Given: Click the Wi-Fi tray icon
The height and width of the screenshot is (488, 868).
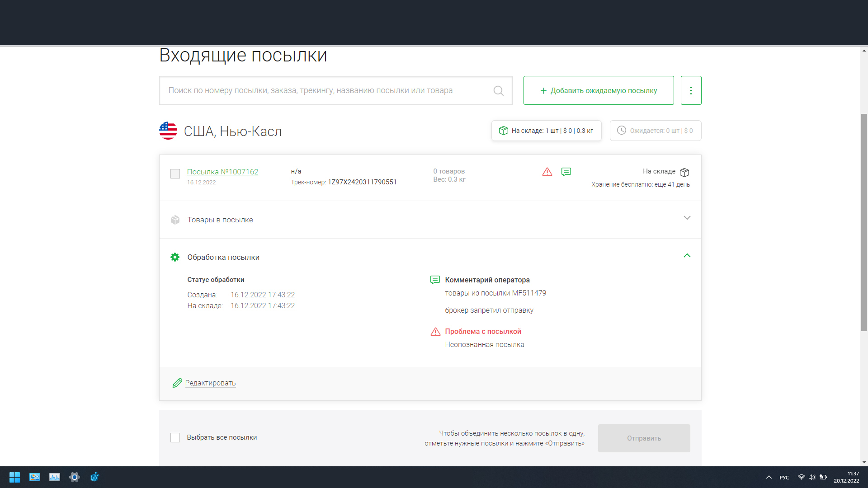Looking at the screenshot, I should pos(801,477).
